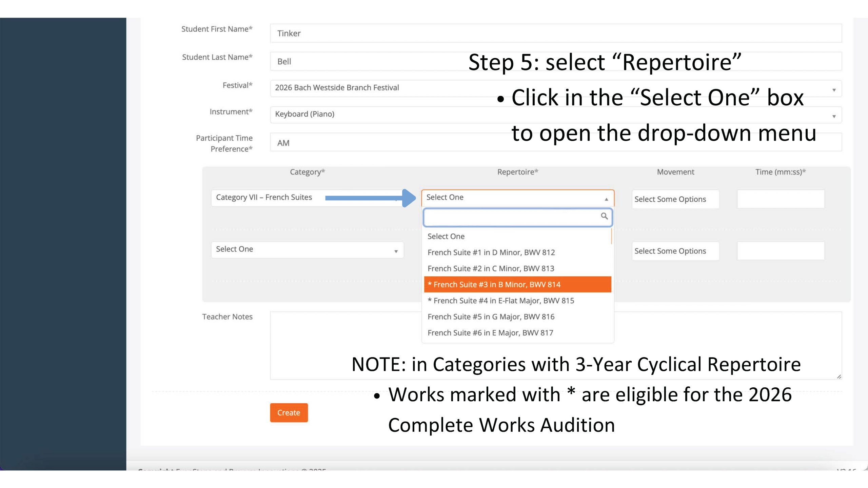This screenshot has width=868, height=488.
Task: Select French Suite #6 in E Major
Action: 490,333
